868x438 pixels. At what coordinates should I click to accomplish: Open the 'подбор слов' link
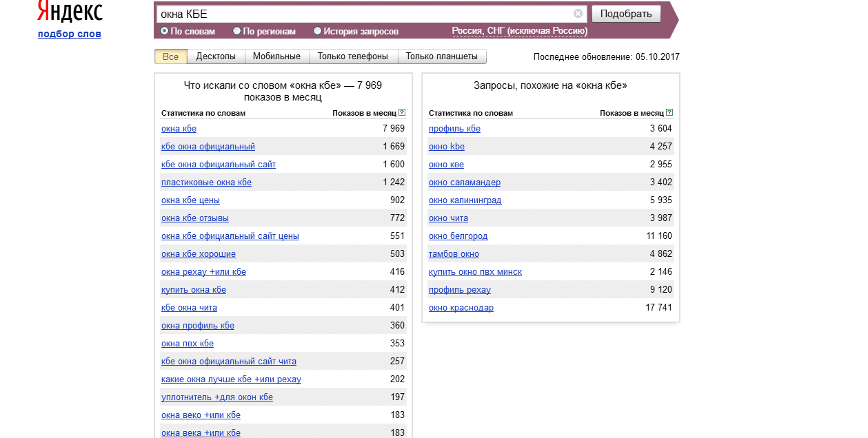click(x=70, y=34)
